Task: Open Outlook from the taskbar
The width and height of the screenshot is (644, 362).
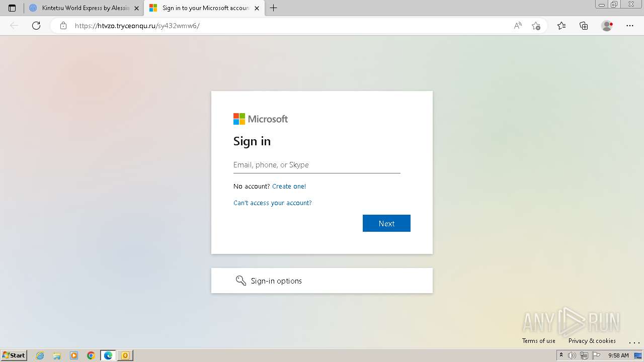Action: 125,355
